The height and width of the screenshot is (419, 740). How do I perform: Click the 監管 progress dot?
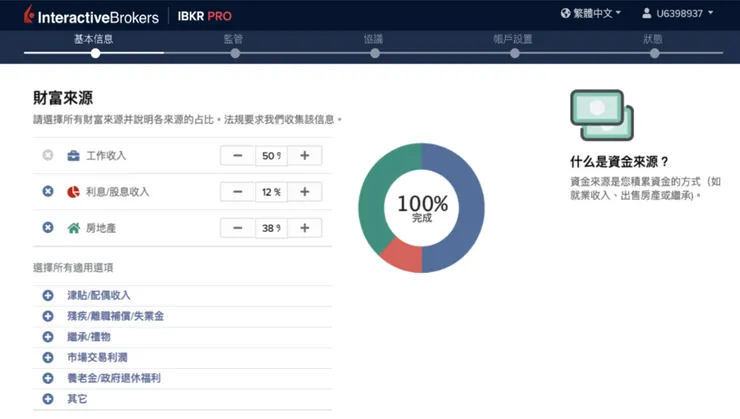click(235, 53)
